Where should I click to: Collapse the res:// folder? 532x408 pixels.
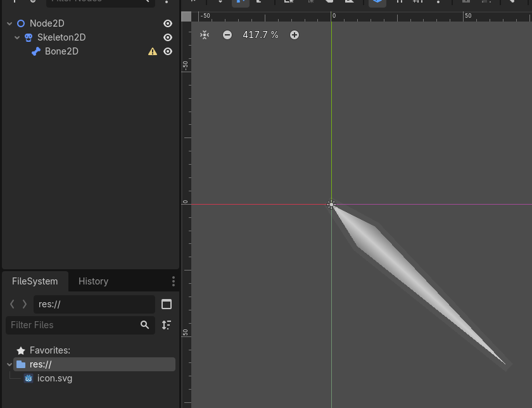[x=9, y=364]
